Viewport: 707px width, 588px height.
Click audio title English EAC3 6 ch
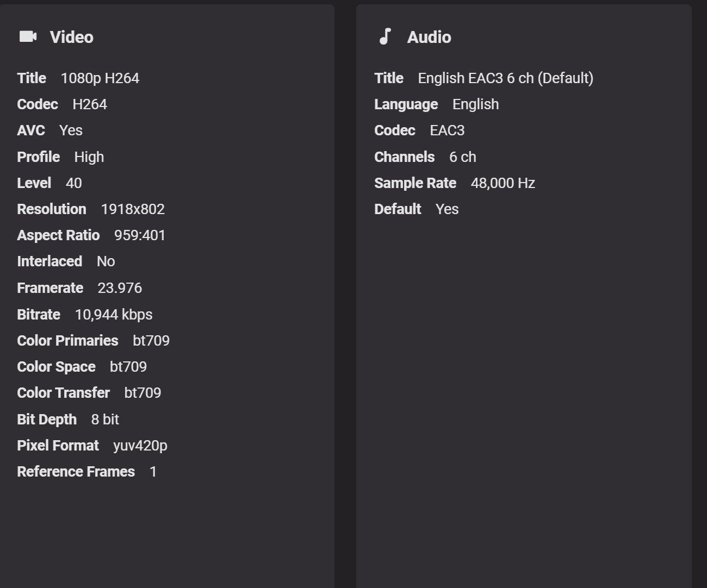pyautogui.click(x=505, y=78)
